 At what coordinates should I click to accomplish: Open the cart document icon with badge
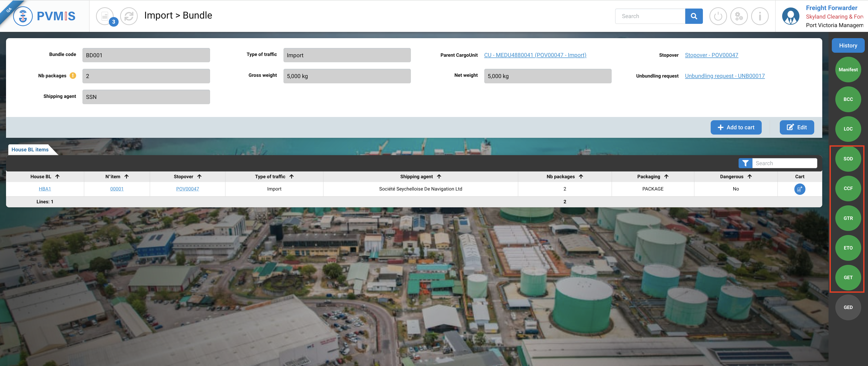pyautogui.click(x=105, y=16)
